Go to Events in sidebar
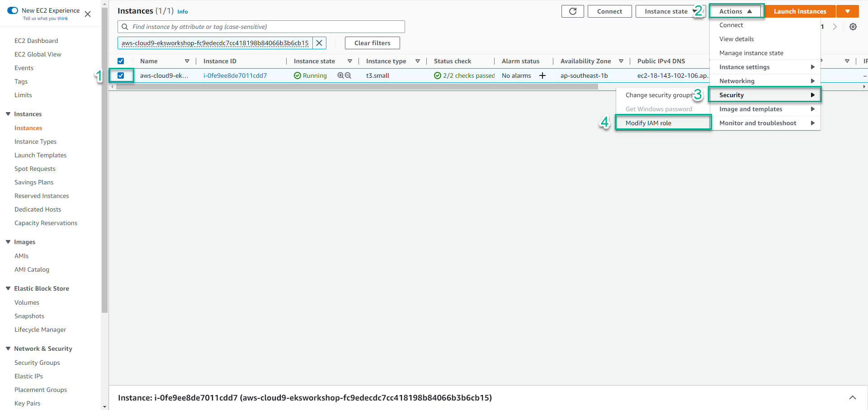 pyautogui.click(x=24, y=68)
